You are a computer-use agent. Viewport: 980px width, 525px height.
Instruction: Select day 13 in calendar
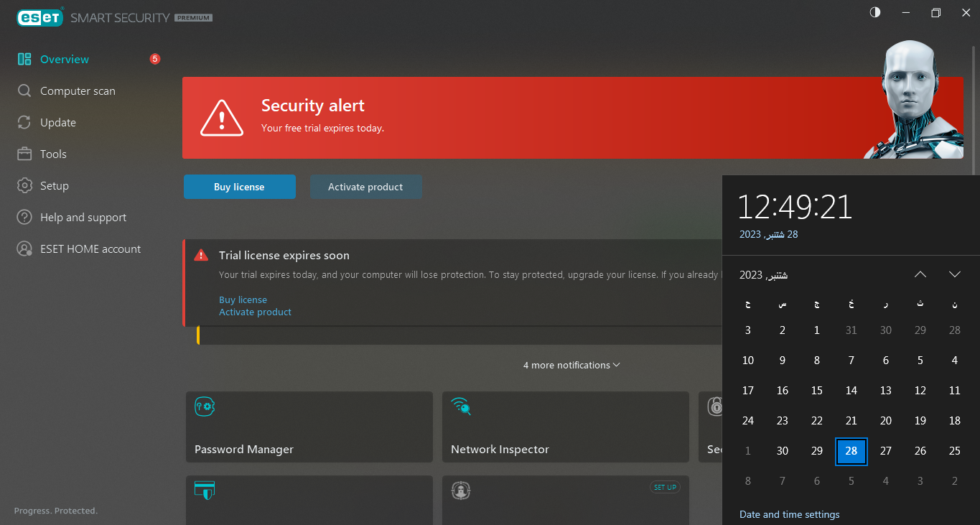[x=886, y=391]
